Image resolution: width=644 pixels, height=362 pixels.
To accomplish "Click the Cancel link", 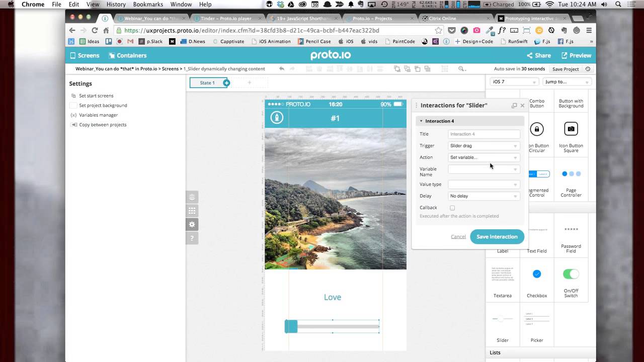I will (458, 237).
